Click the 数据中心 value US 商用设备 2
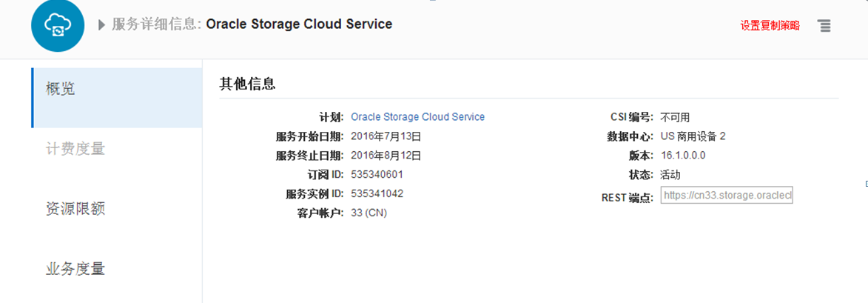The image size is (868, 303). (693, 136)
